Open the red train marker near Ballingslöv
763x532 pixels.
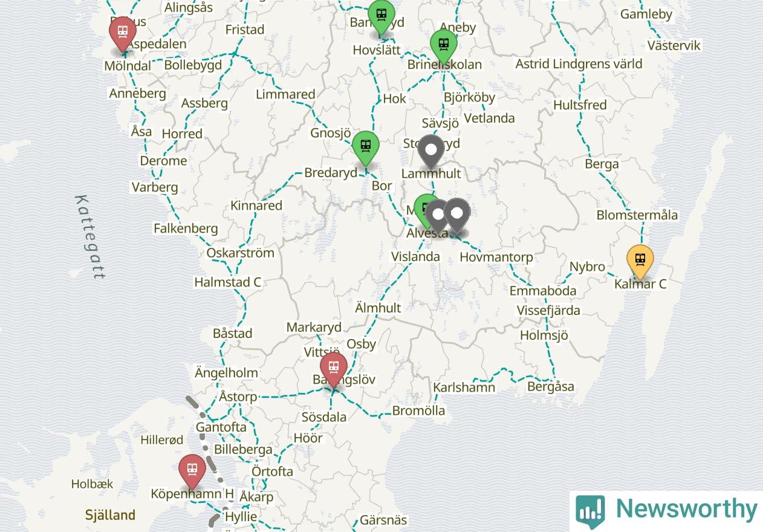tap(334, 369)
